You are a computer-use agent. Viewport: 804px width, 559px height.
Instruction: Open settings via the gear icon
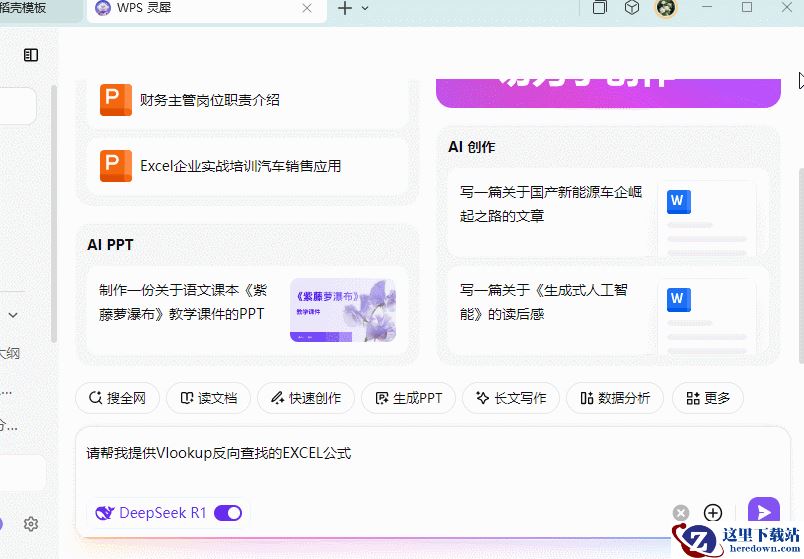pos(31,524)
